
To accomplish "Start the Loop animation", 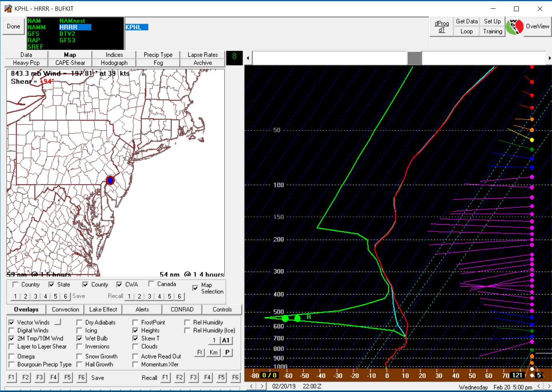I will tap(466, 31).
